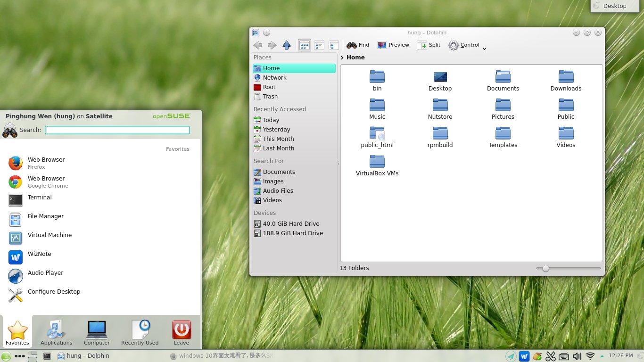Expand the system tray hidden icons arrow
Screen dimensions: 644x362
(x=603, y=356)
